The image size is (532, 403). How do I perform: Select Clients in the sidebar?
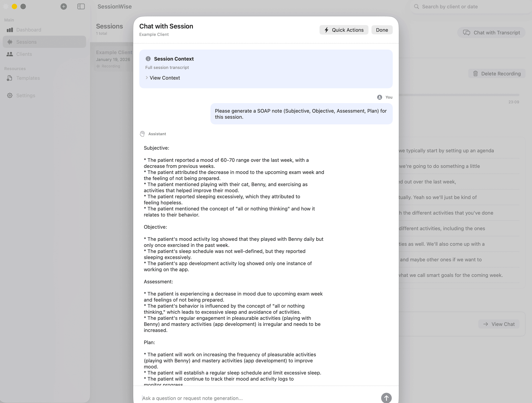click(24, 54)
